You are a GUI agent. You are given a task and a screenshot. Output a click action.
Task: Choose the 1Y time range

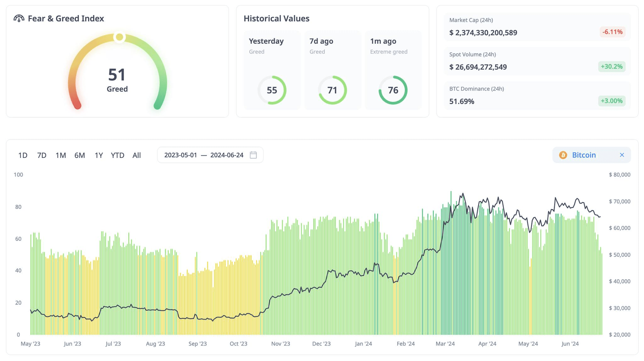pos(99,155)
